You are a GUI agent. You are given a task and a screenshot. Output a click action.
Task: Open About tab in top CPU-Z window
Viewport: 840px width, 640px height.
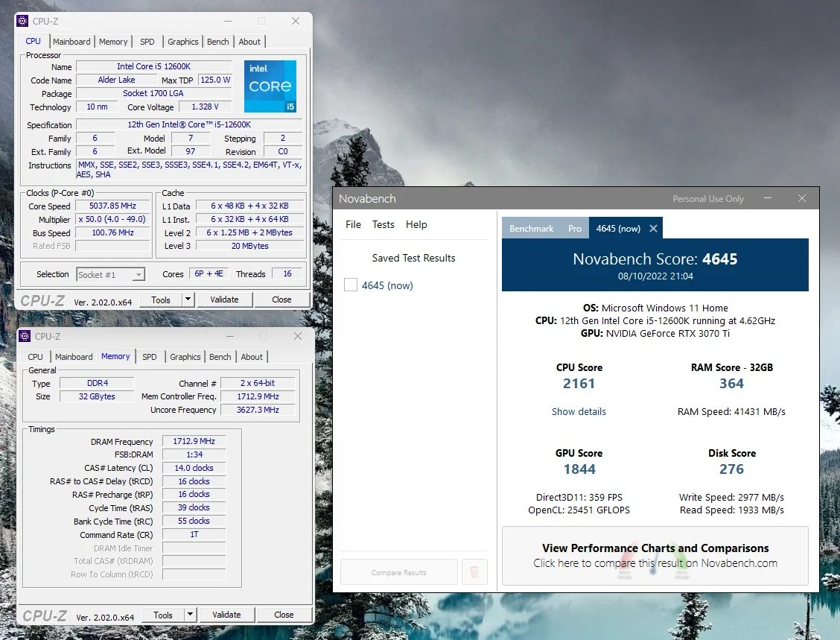249,42
